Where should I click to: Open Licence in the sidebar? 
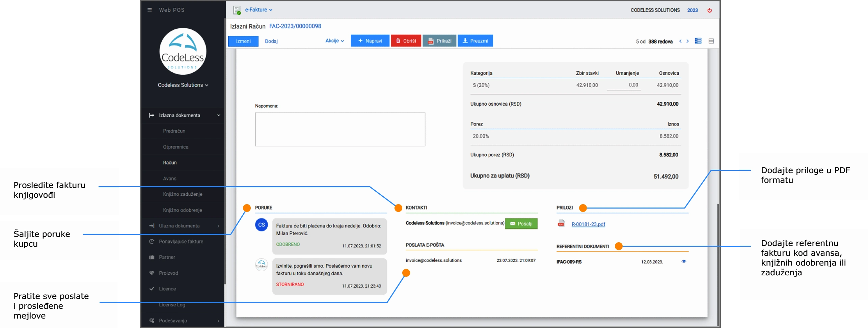pos(167,289)
